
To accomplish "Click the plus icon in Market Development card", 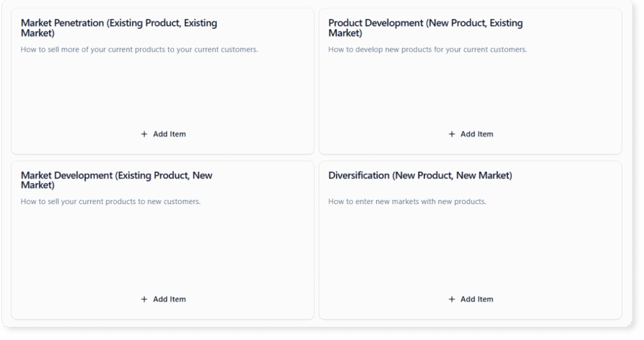I will click(x=144, y=299).
